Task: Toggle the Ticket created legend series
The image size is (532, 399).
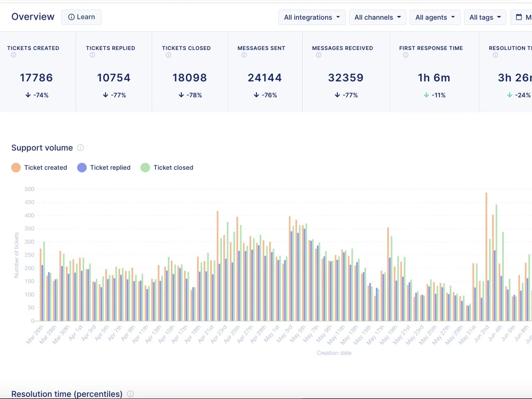Action: coord(39,168)
